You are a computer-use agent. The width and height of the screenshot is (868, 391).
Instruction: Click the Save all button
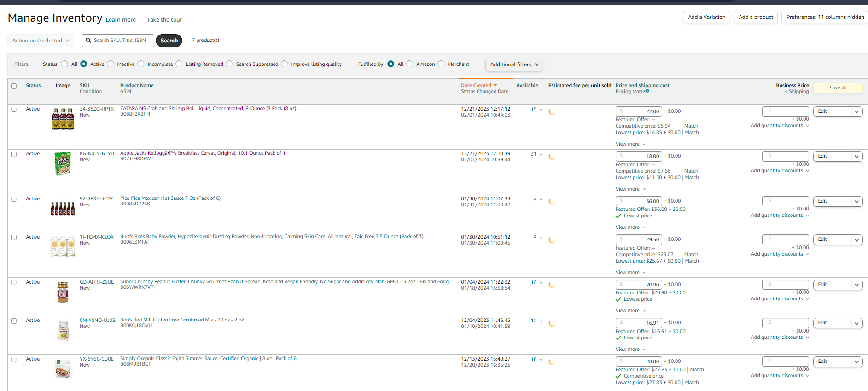(x=838, y=88)
